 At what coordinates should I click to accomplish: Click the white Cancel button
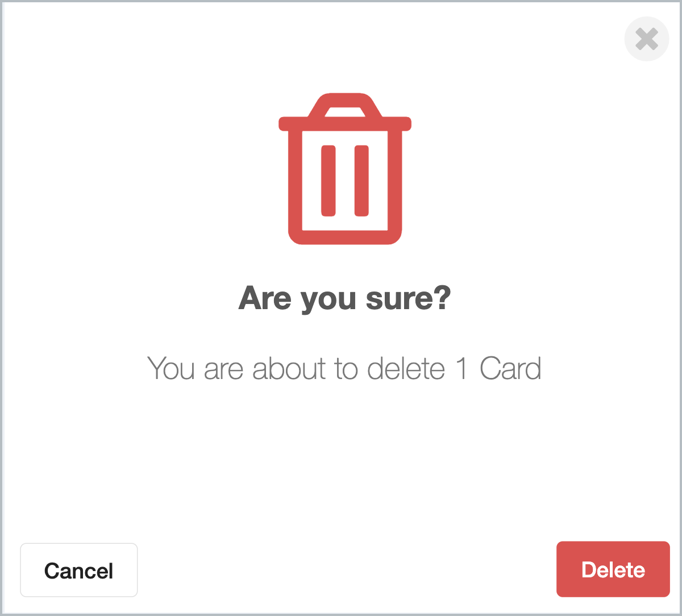79,570
